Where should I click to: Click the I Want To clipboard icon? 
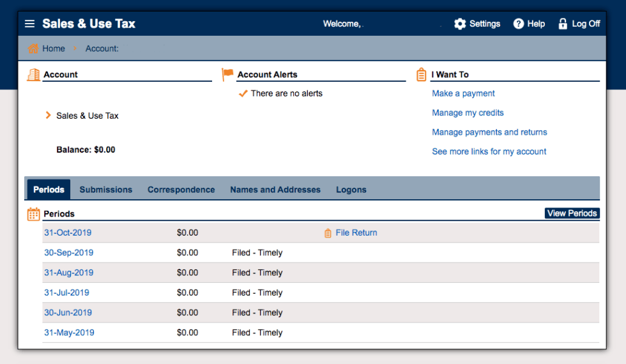421,75
